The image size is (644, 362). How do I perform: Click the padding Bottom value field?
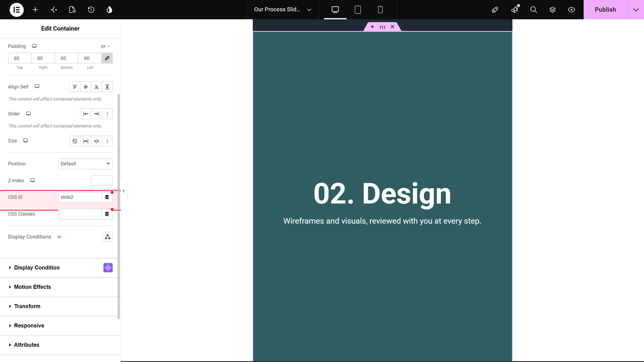67,58
